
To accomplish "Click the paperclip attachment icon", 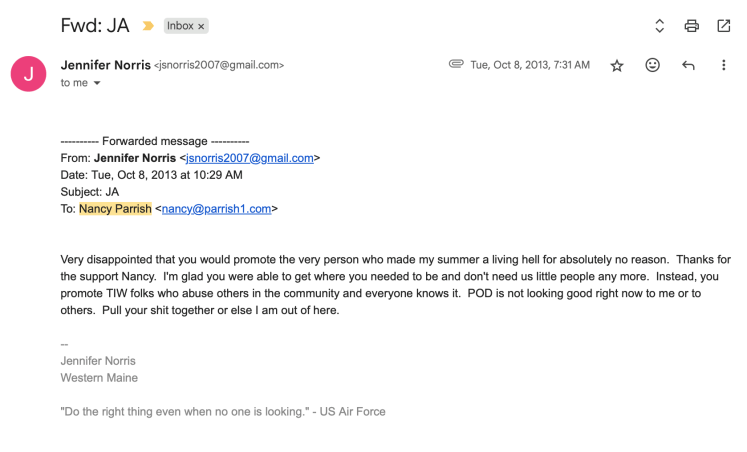I will point(456,64).
